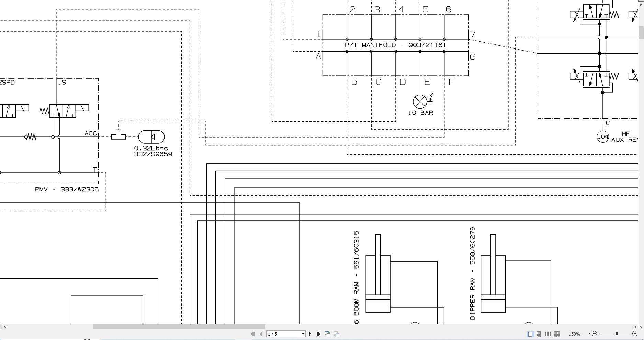644x340 pixels.
Task: Click the PMV - 333/W2306 label
Action: [67, 189]
